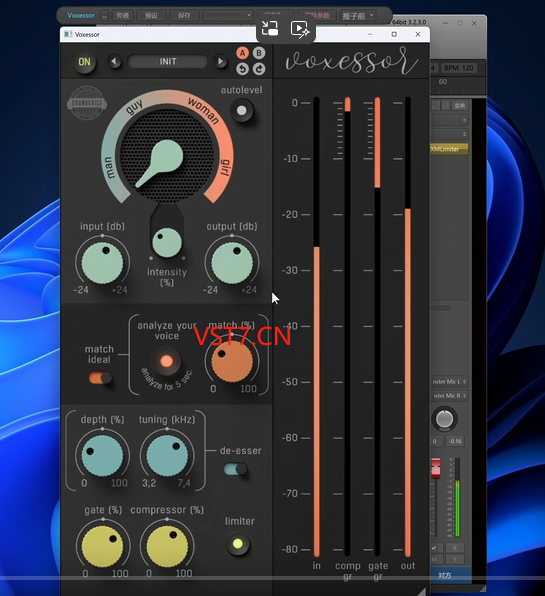Click the 'guy' label on voice arc
Screen dimensions: 545x596
tap(134, 107)
